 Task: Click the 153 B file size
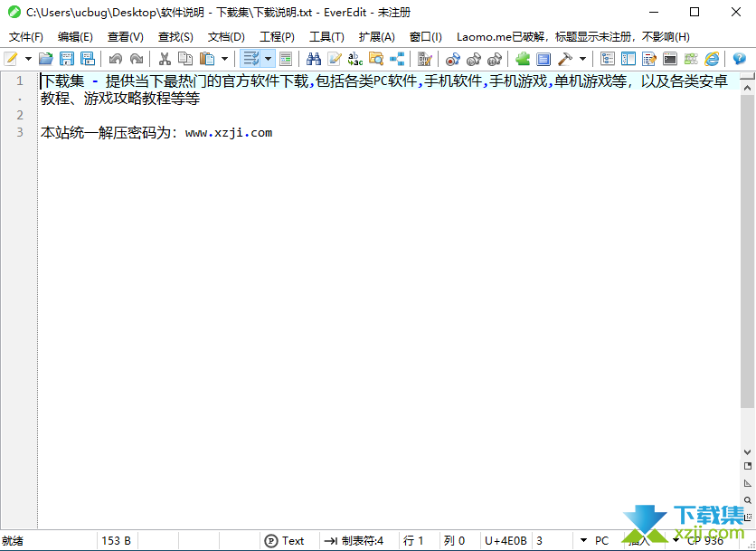point(116,541)
